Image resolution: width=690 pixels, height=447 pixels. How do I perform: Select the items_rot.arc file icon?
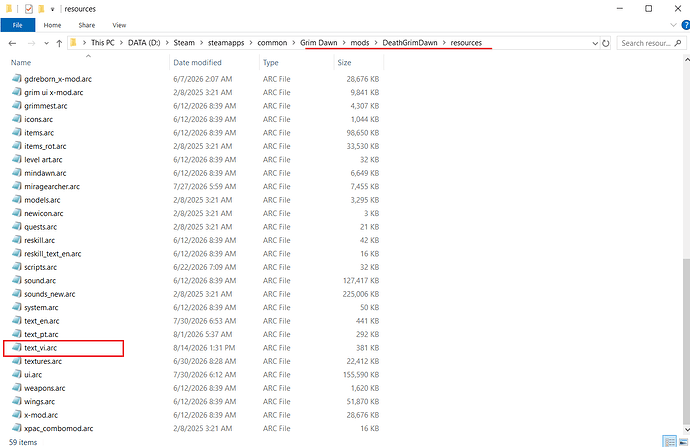click(x=17, y=146)
